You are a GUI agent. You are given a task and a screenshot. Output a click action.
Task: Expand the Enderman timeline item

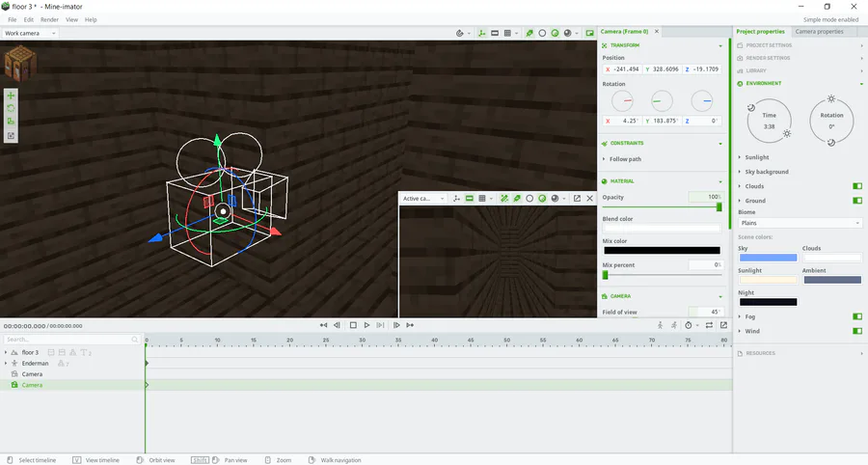tap(6, 363)
